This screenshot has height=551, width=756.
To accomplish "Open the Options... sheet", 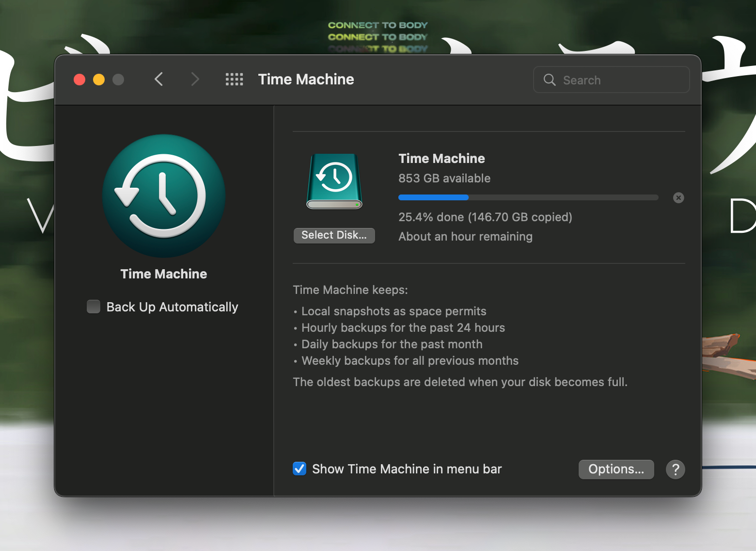I will tap(616, 470).
